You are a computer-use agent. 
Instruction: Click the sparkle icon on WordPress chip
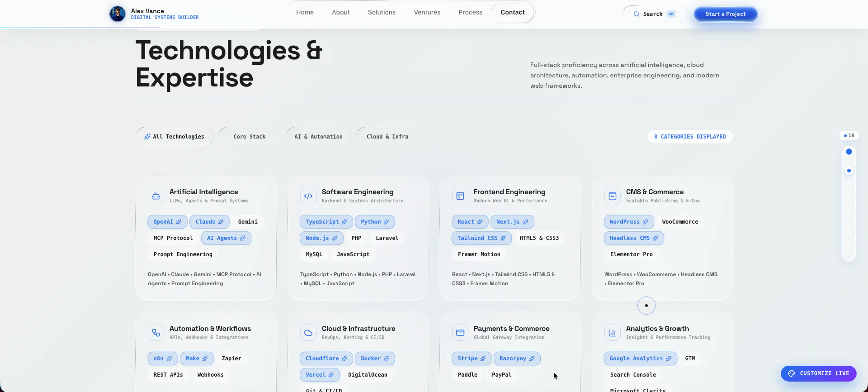(645, 222)
